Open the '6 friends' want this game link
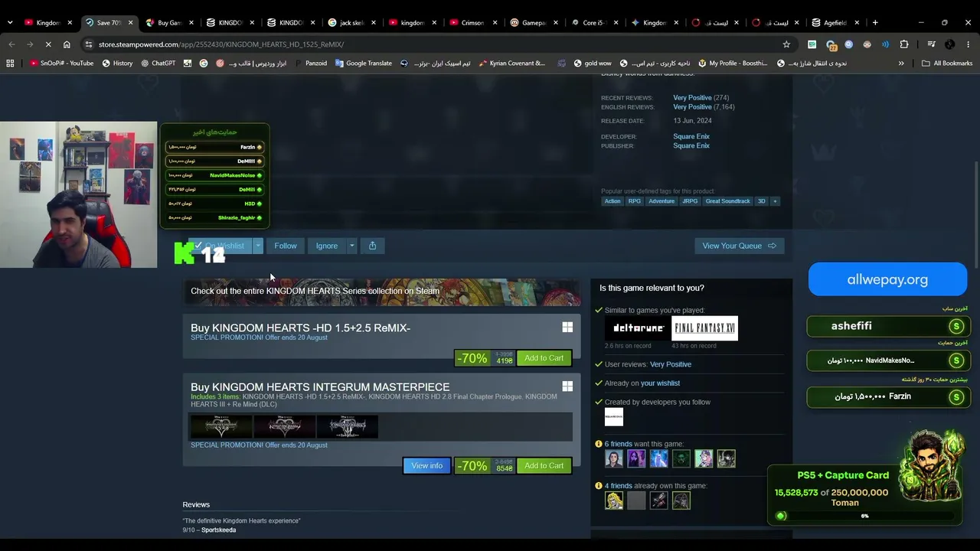Screen dimensions: 980x551 point(619,444)
